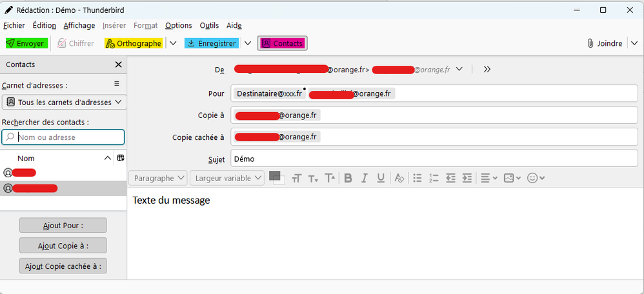Open the Joindre dropdown arrow
The width and height of the screenshot is (644, 294).
click(x=634, y=44)
